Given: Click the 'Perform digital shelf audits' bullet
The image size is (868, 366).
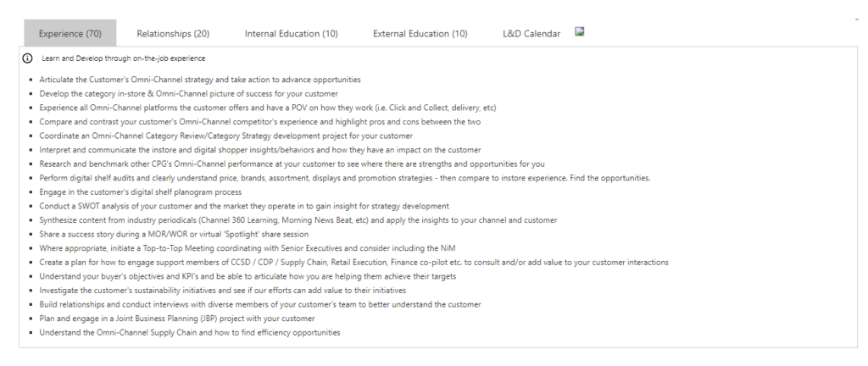Looking at the screenshot, I should click(x=345, y=178).
